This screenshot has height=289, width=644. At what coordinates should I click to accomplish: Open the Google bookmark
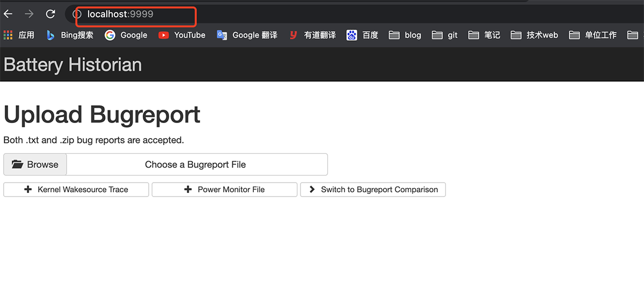126,35
